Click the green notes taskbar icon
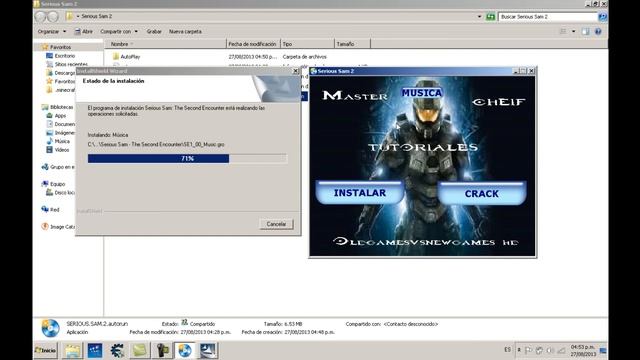The height and width of the screenshot is (360, 640). pos(140,351)
